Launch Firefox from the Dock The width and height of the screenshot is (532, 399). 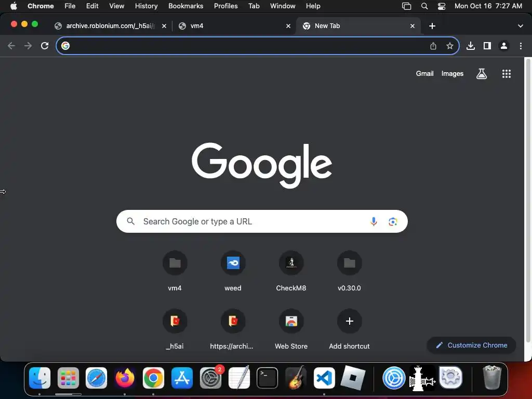pos(125,378)
